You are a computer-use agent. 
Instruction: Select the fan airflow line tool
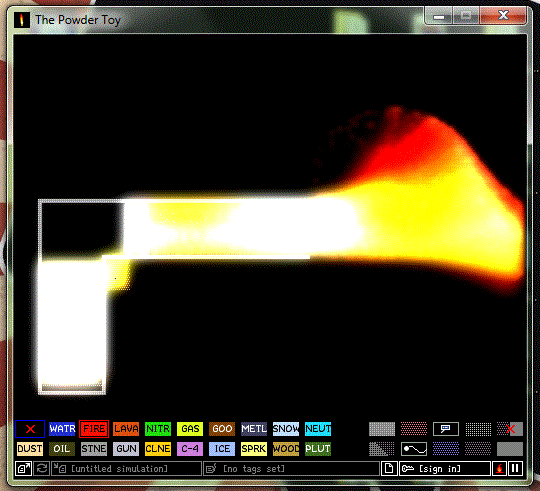pos(414,449)
